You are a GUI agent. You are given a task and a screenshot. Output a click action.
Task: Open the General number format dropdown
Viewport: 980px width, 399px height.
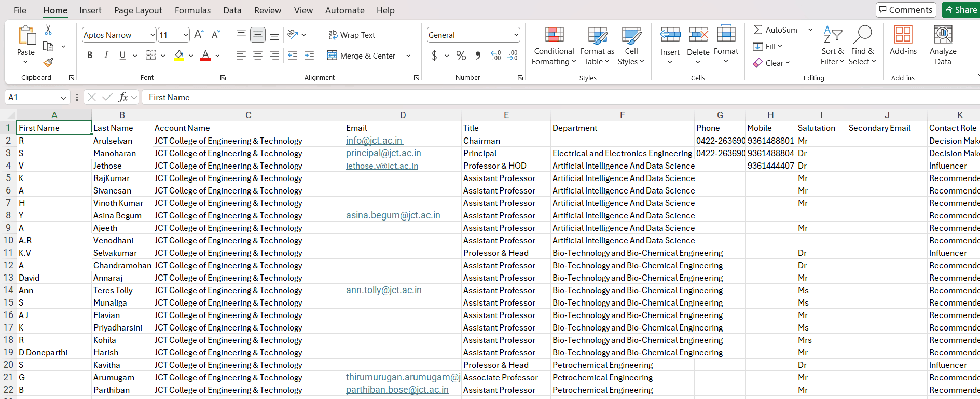(x=516, y=35)
